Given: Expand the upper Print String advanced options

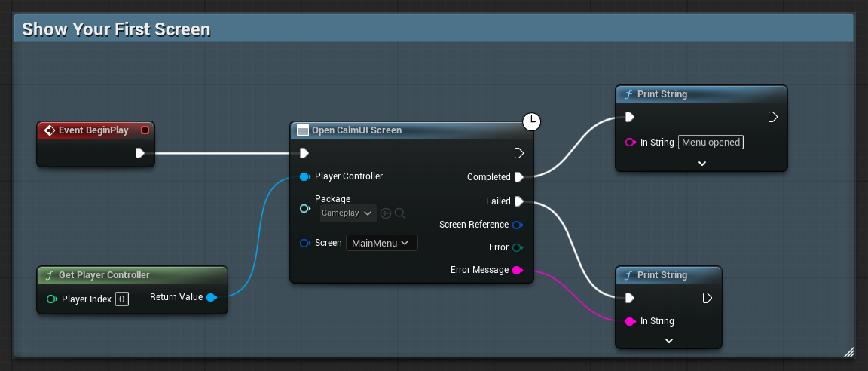Looking at the screenshot, I should (702, 164).
